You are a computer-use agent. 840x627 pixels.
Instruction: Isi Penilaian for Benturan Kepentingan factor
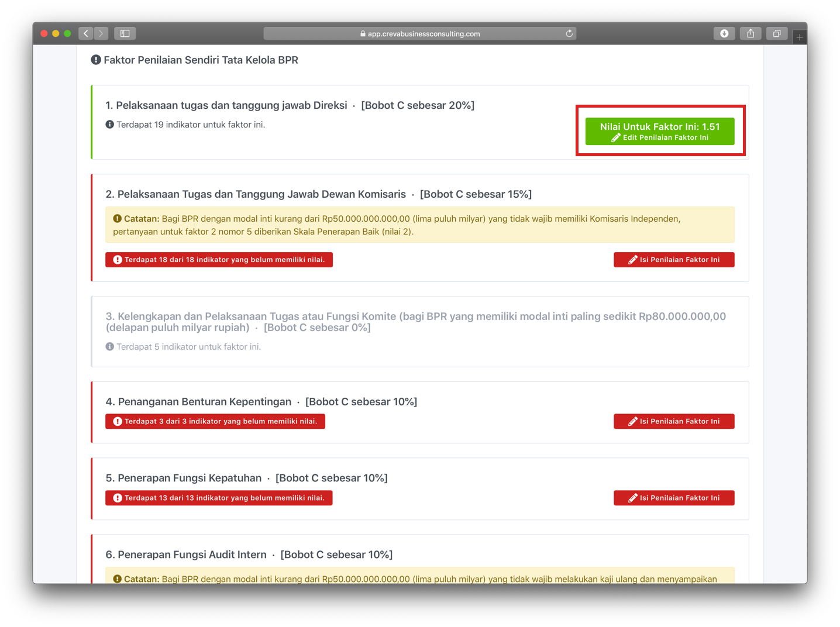674,421
